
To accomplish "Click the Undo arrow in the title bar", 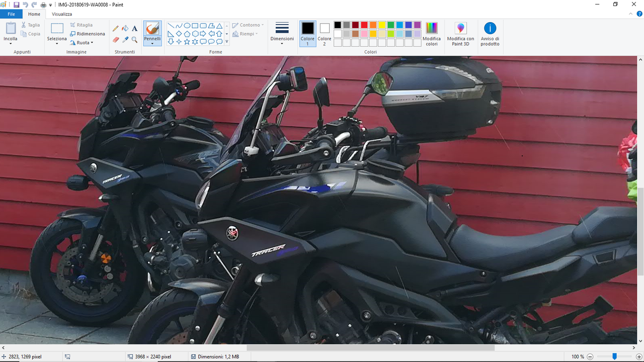I will click(x=25, y=5).
